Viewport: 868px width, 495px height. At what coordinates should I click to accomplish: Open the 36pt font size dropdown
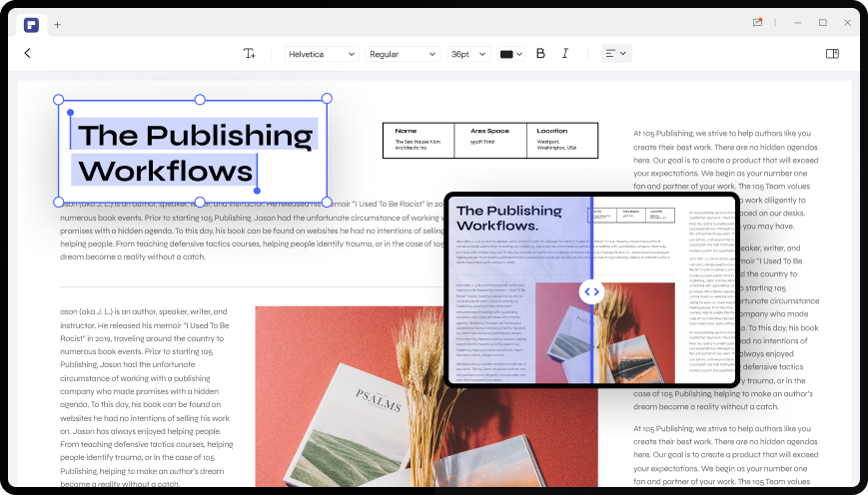tap(468, 54)
